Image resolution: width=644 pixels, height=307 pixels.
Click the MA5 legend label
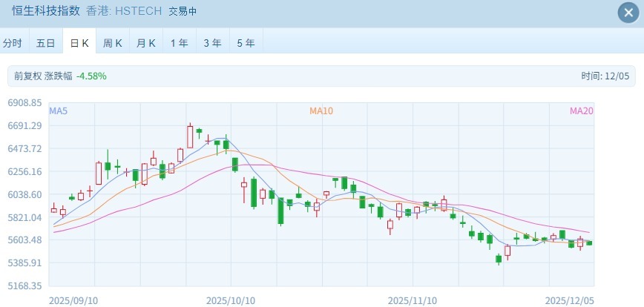[59, 110]
